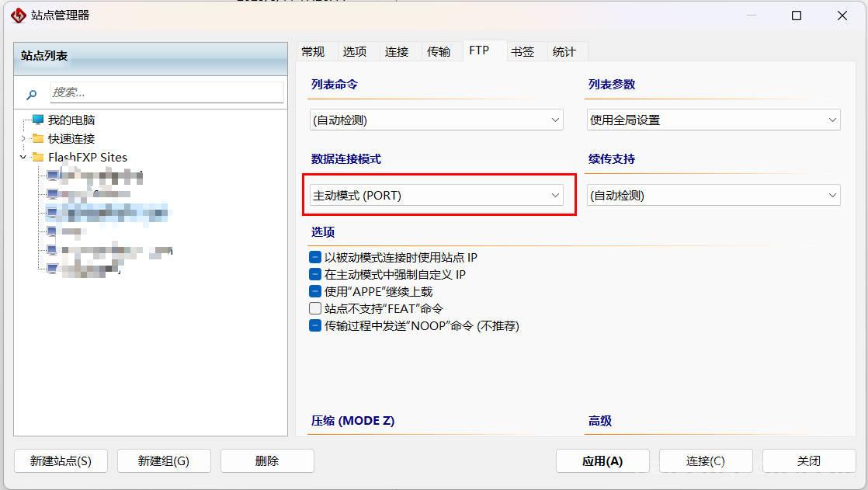Click the 连接(C) button

(706, 460)
